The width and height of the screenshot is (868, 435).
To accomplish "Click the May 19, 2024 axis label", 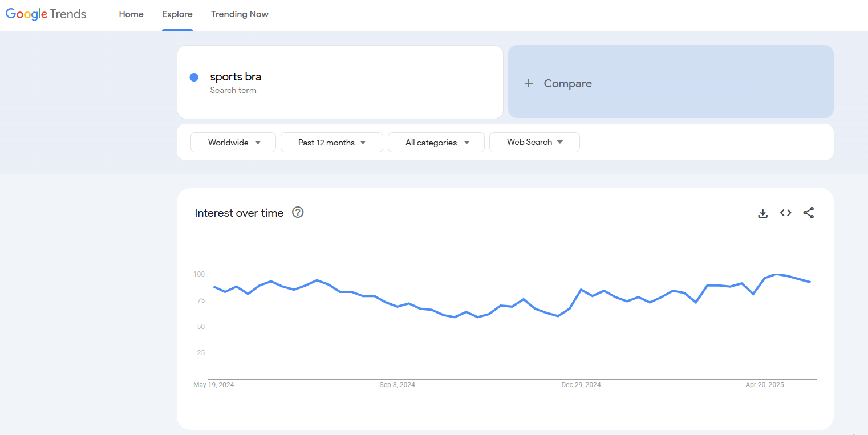I will point(214,385).
